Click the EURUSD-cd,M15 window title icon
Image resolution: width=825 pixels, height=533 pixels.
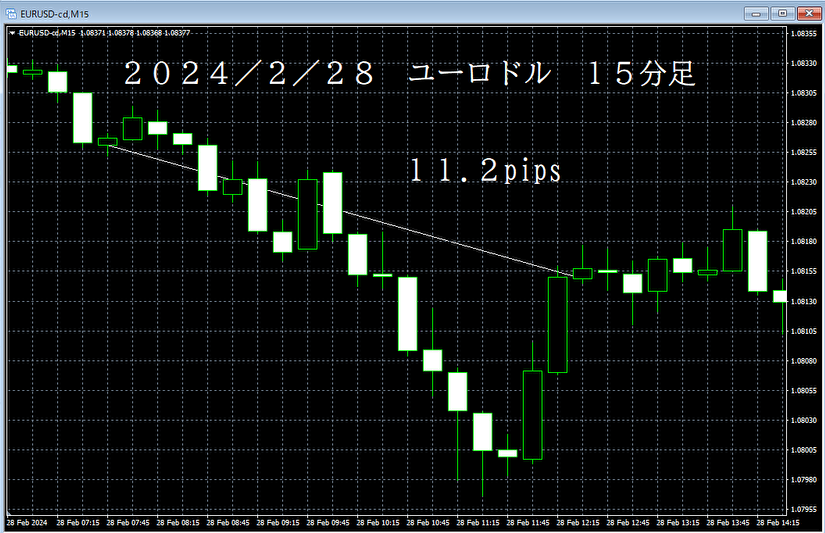pyautogui.click(x=11, y=14)
